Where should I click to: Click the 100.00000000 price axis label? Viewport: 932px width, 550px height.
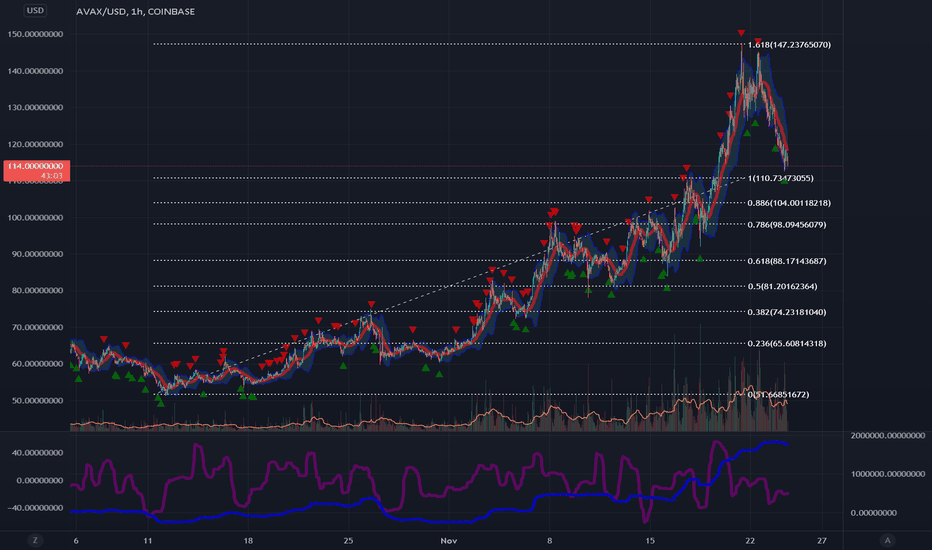(x=36, y=218)
